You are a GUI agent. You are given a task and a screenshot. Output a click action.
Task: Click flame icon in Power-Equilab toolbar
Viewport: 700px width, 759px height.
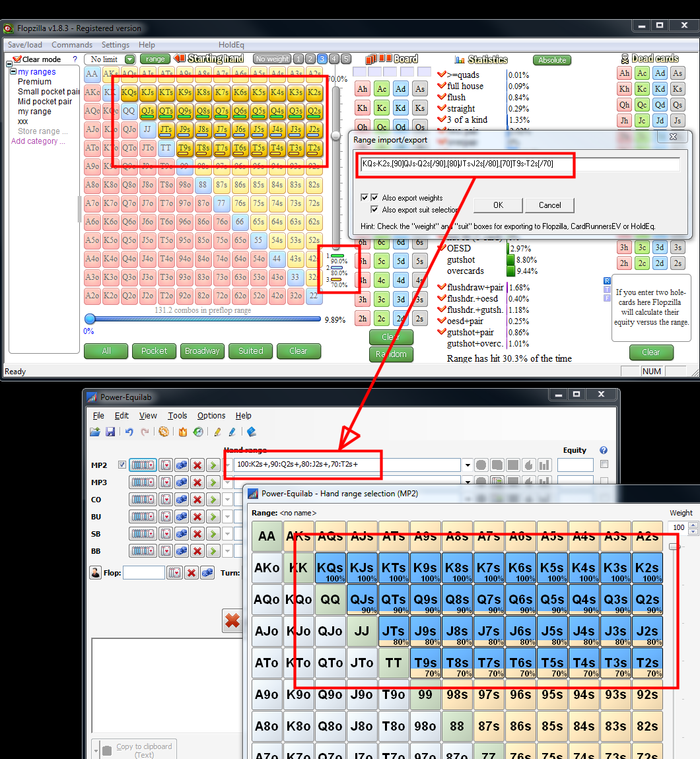(x=183, y=432)
